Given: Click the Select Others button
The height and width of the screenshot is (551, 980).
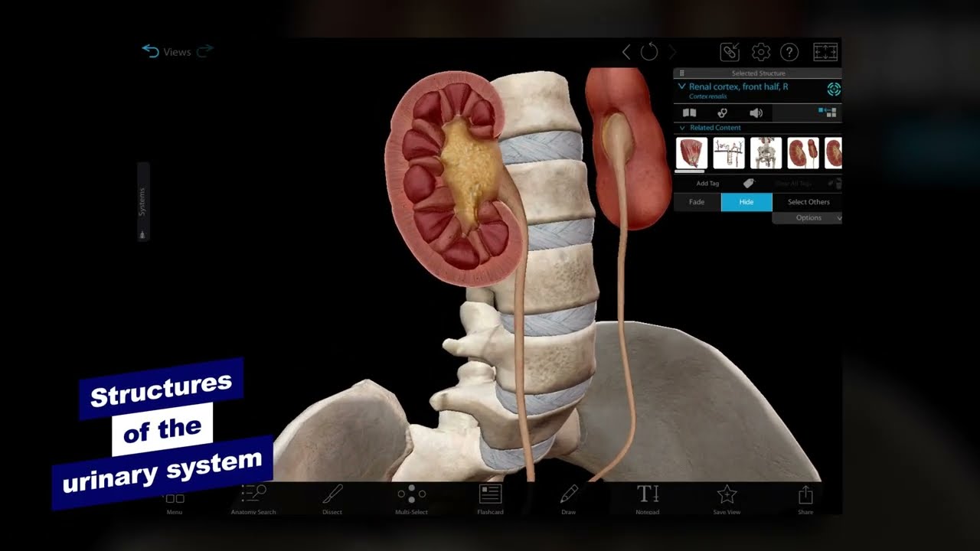Looking at the screenshot, I should pos(808,202).
